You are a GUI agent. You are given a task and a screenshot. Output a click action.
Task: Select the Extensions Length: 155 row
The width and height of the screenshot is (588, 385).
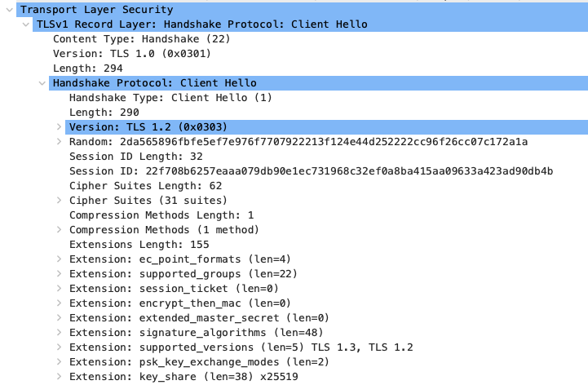pyautogui.click(x=139, y=245)
